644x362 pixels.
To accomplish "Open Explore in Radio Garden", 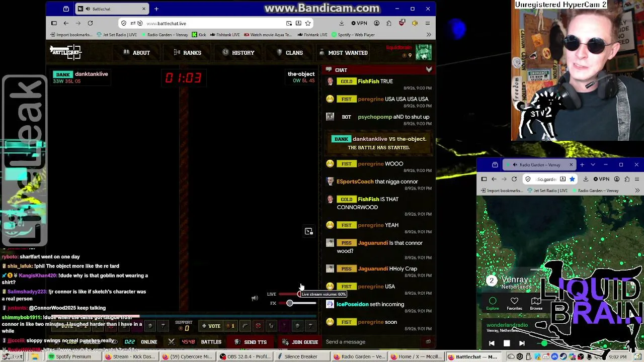I will (x=493, y=303).
